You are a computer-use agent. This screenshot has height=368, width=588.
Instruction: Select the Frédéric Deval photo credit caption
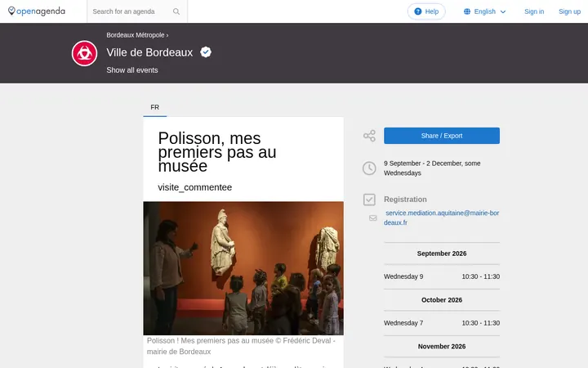(241, 346)
